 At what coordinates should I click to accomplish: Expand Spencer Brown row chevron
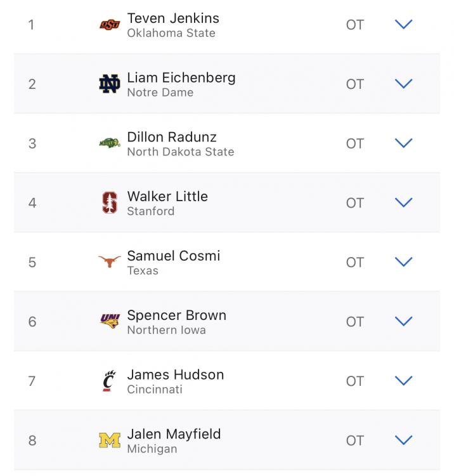pyautogui.click(x=403, y=321)
